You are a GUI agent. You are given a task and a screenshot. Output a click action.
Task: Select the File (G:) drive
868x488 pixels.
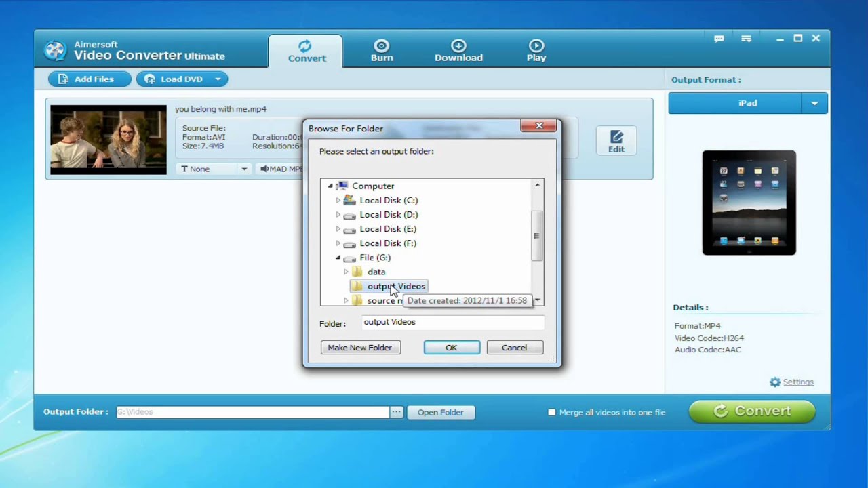point(375,258)
